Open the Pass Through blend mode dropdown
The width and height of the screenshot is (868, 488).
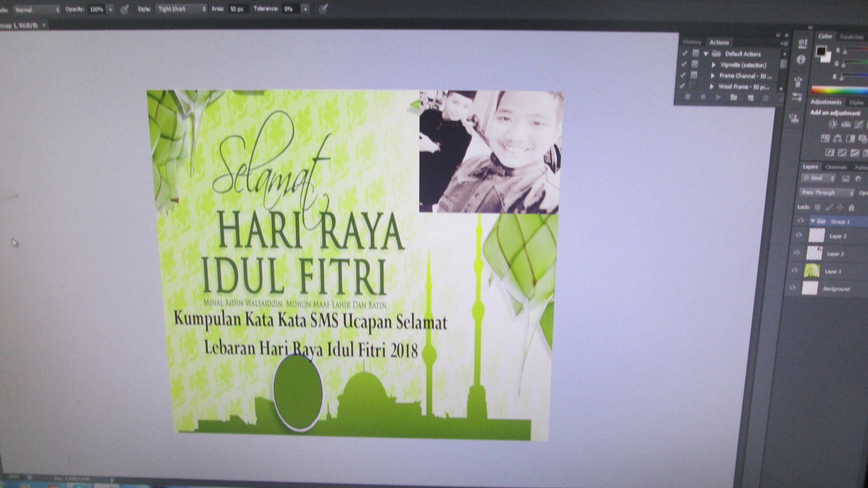[x=826, y=193]
